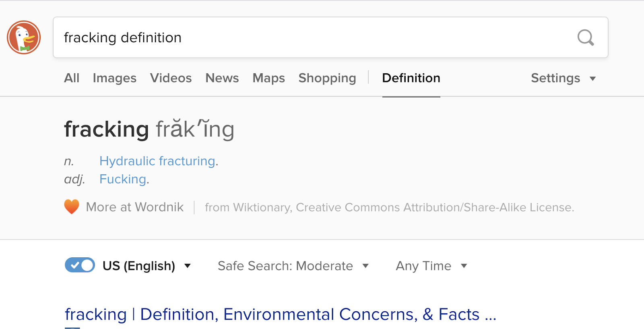Switch to the Videos tab
Image resolution: width=644 pixels, height=329 pixels.
coord(171,78)
